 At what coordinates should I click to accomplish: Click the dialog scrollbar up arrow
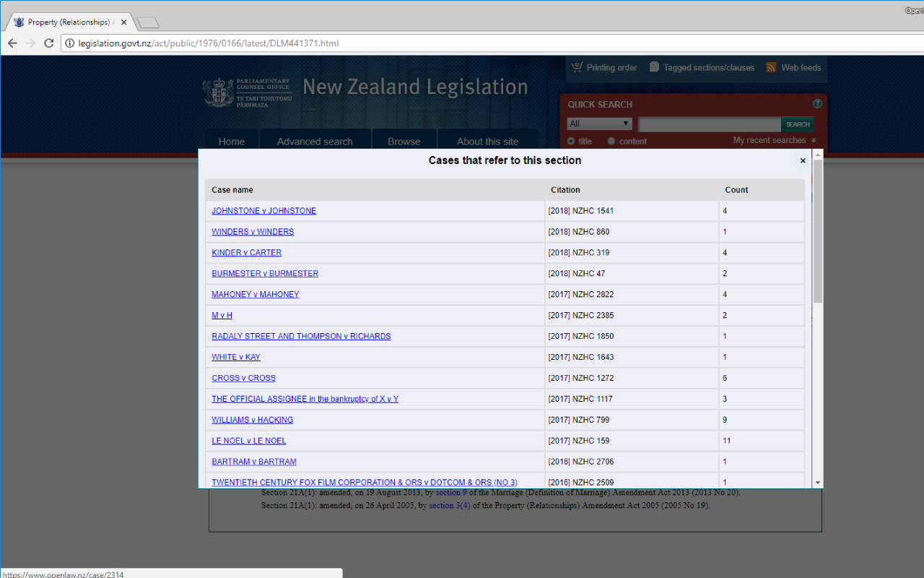pyautogui.click(x=818, y=154)
